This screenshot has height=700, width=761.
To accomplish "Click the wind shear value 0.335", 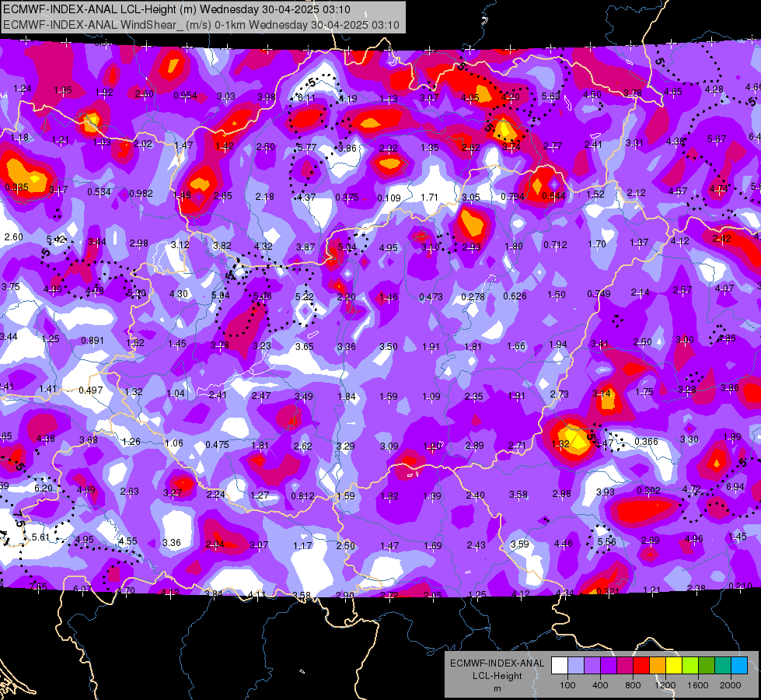I will pos(16,187).
